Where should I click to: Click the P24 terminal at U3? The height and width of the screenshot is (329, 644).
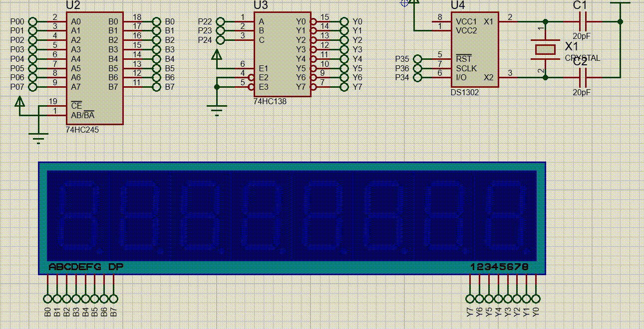(221, 40)
